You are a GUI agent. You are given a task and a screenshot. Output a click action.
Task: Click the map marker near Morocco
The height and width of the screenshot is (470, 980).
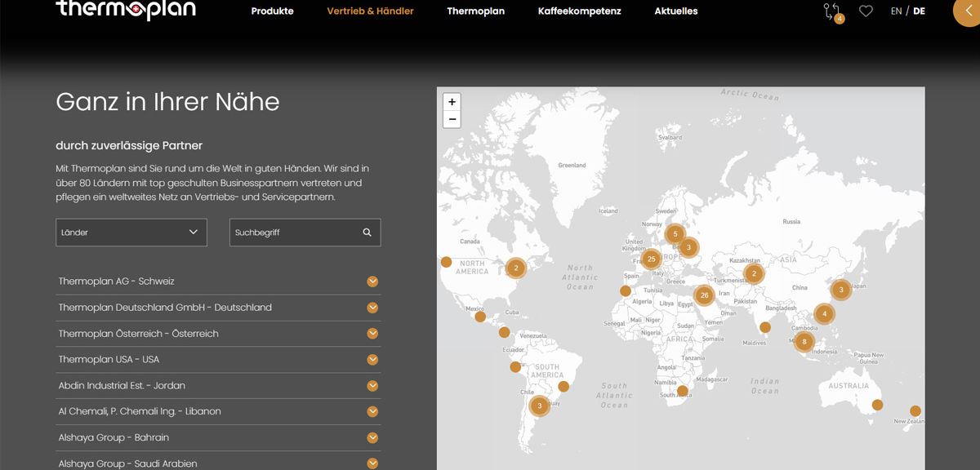click(626, 290)
